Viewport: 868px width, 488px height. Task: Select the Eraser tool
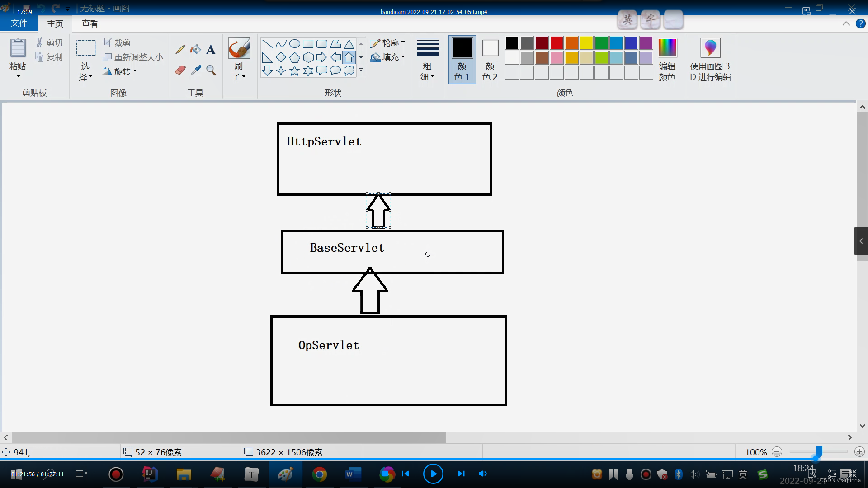point(180,70)
